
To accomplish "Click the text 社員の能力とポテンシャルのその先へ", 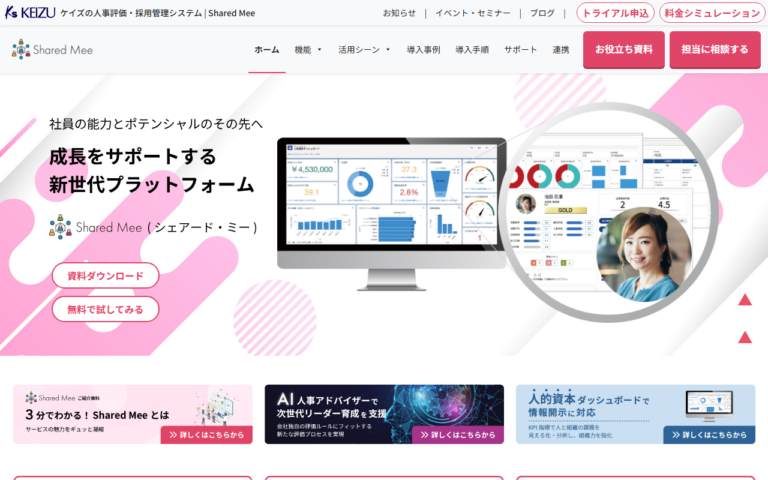I will (x=156, y=124).
